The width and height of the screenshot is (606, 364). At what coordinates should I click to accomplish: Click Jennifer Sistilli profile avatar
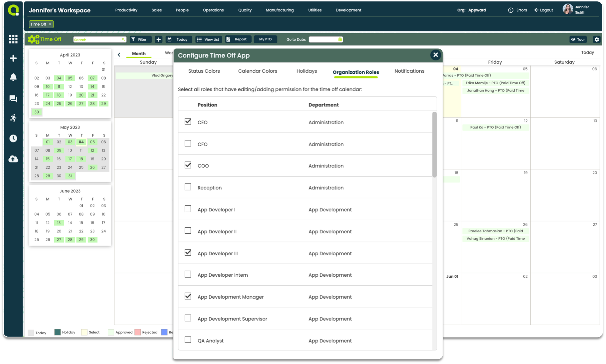[567, 9]
